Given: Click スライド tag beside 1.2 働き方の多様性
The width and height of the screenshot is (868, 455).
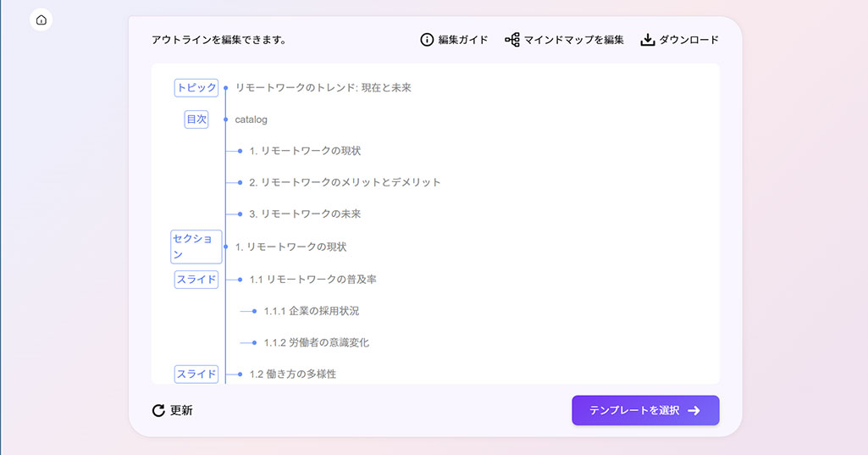Looking at the screenshot, I should tap(196, 374).
